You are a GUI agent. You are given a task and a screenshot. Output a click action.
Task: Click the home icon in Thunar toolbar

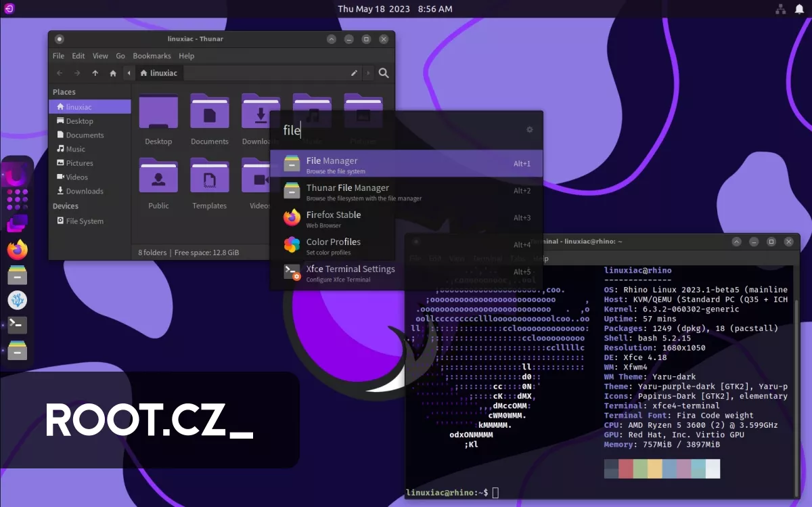coord(112,72)
